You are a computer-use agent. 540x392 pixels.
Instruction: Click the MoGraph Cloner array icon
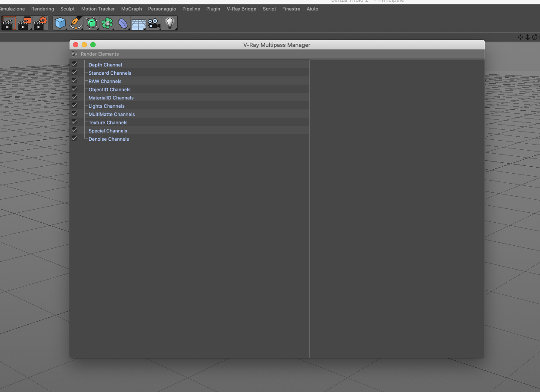click(x=107, y=23)
